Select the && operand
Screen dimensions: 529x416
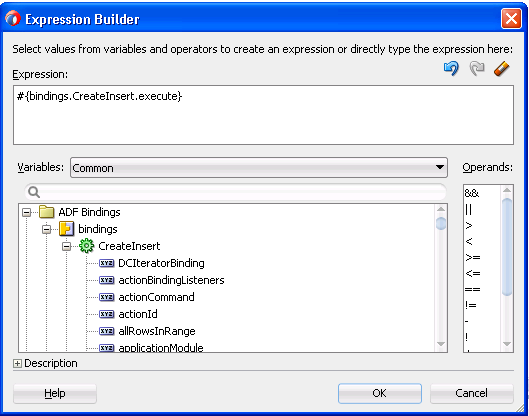pos(472,193)
